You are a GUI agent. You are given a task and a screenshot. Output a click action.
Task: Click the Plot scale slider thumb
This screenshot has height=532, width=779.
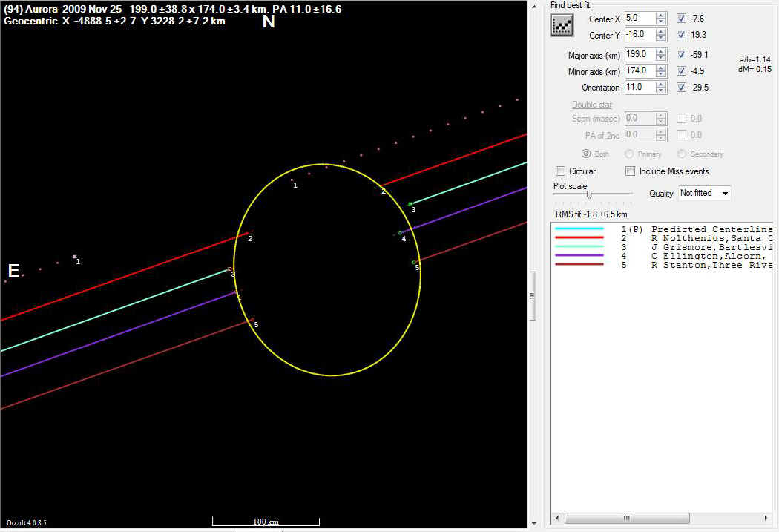point(589,194)
